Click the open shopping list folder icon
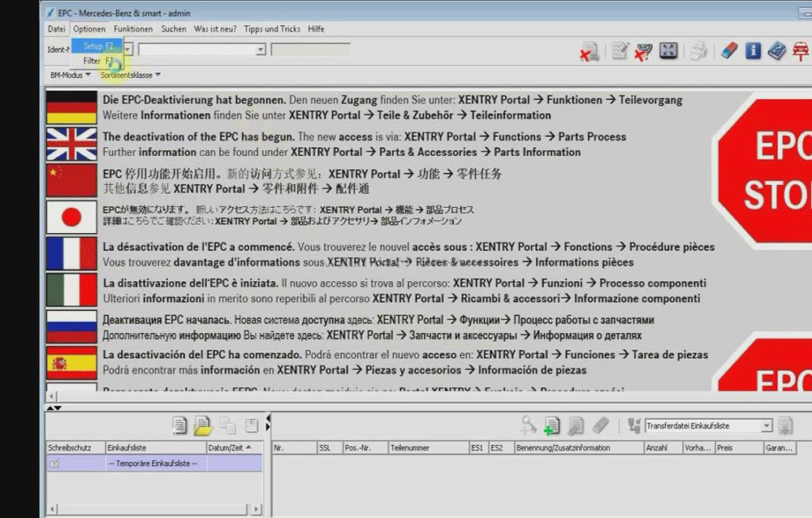Screen dimensions: 812x518 tap(203, 425)
